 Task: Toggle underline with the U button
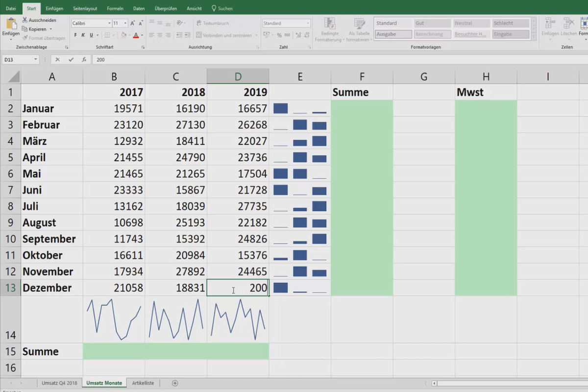91,35
